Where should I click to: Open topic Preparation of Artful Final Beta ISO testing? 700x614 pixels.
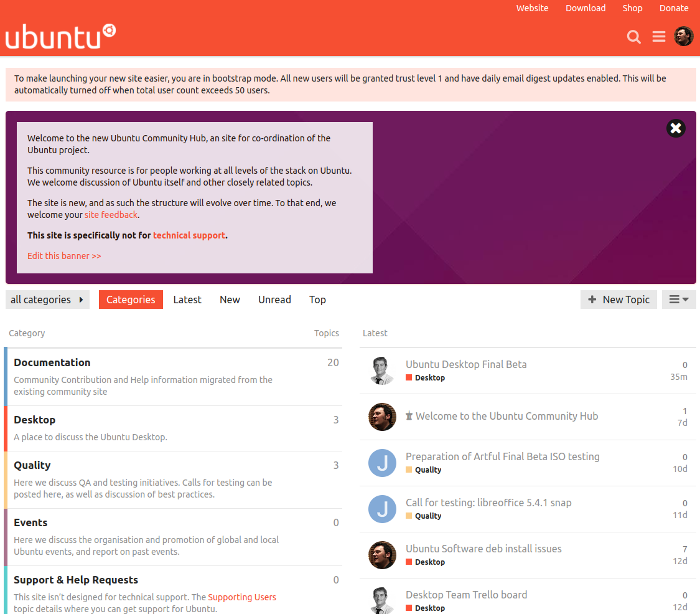(x=502, y=456)
